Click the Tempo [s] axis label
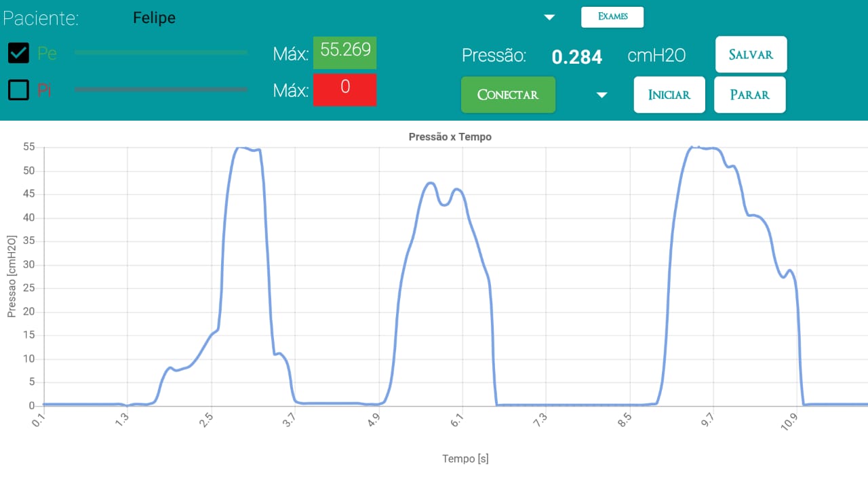This screenshot has height=488, width=868. tap(465, 459)
